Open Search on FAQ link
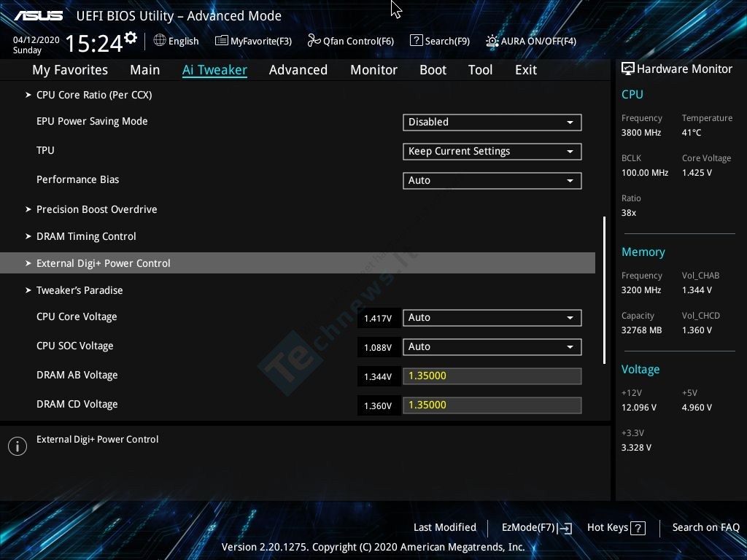Screen dimensions: 747x560 pos(705,528)
